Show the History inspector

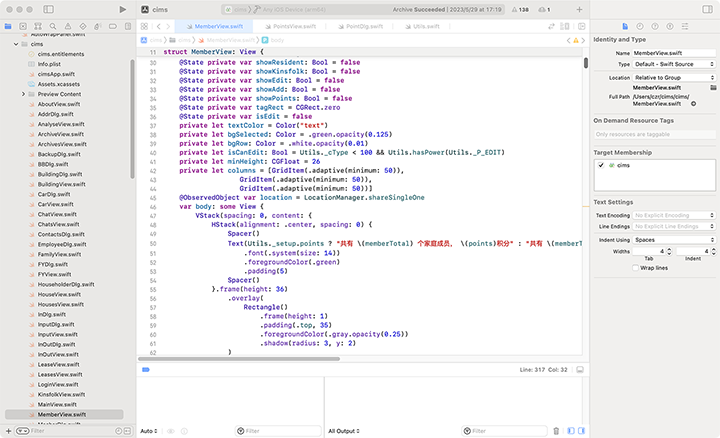pyautogui.click(x=640, y=26)
